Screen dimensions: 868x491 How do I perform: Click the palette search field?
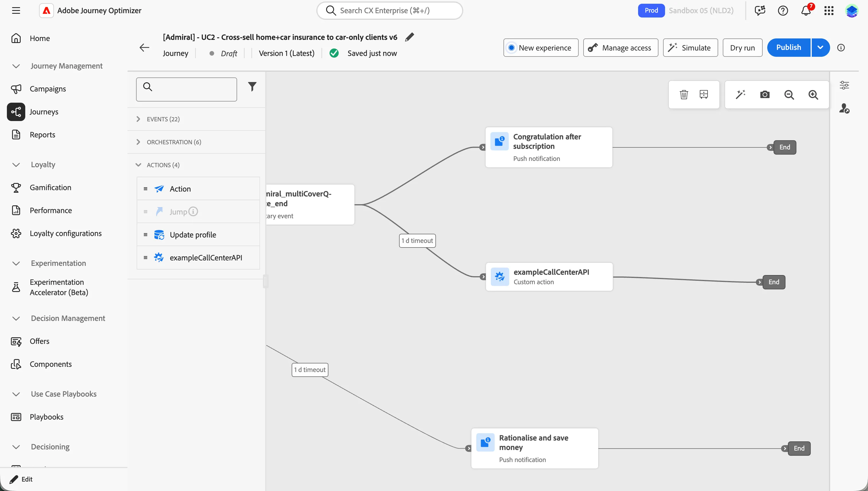(x=186, y=89)
